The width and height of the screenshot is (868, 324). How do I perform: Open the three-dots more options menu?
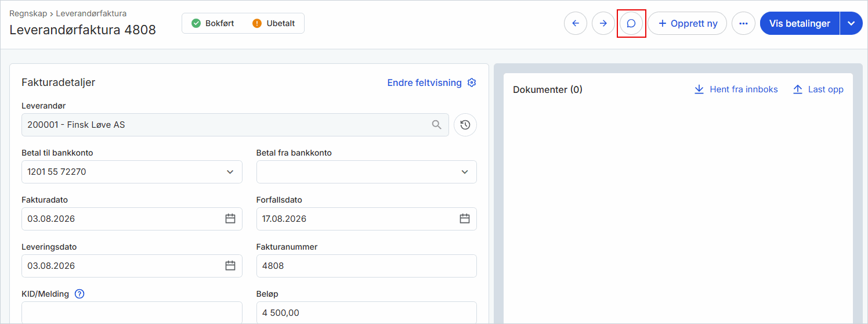point(743,23)
